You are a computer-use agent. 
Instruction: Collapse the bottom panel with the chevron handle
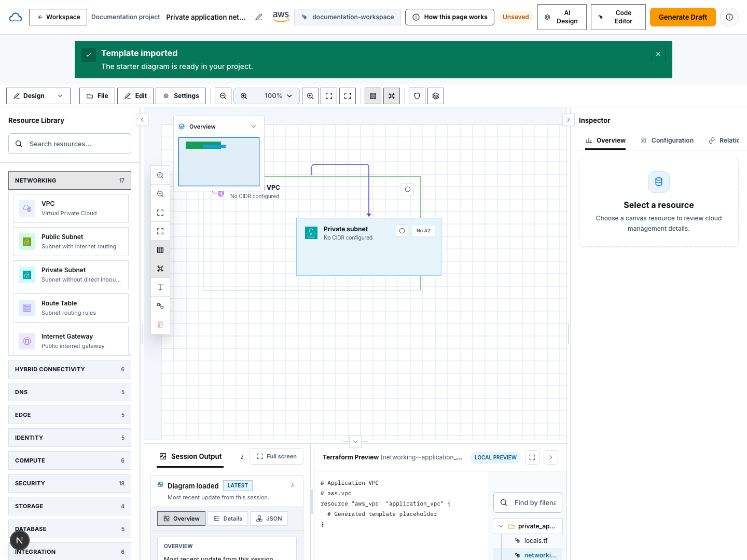tap(355, 442)
